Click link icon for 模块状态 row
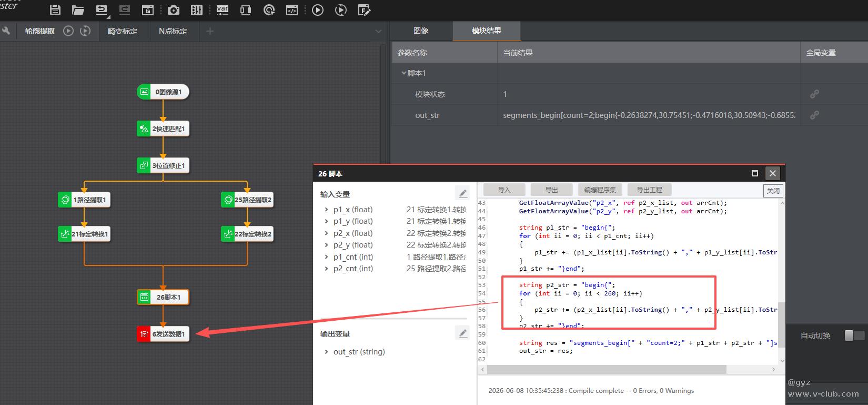868x405 pixels. pyautogui.click(x=814, y=94)
